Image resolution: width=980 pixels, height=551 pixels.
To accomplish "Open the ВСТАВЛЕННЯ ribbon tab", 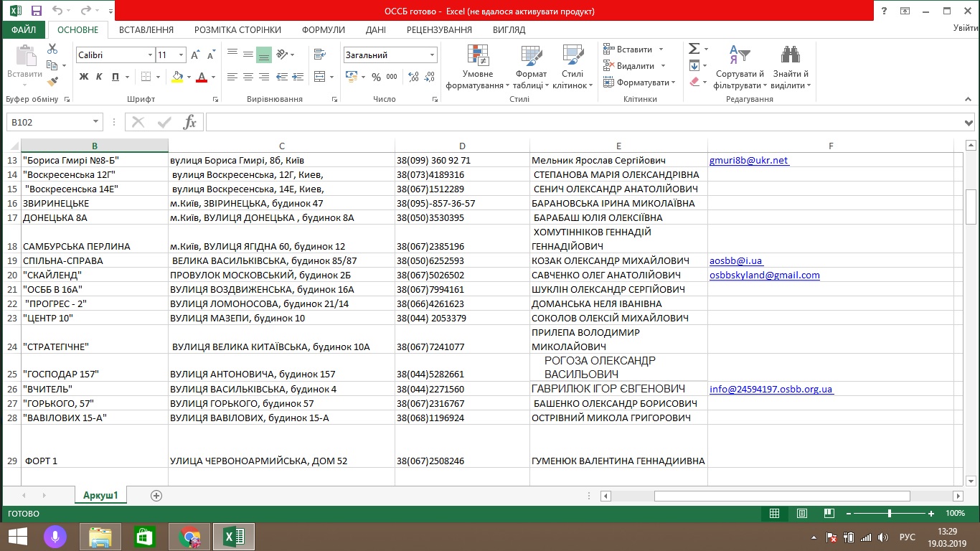I will [146, 30].
